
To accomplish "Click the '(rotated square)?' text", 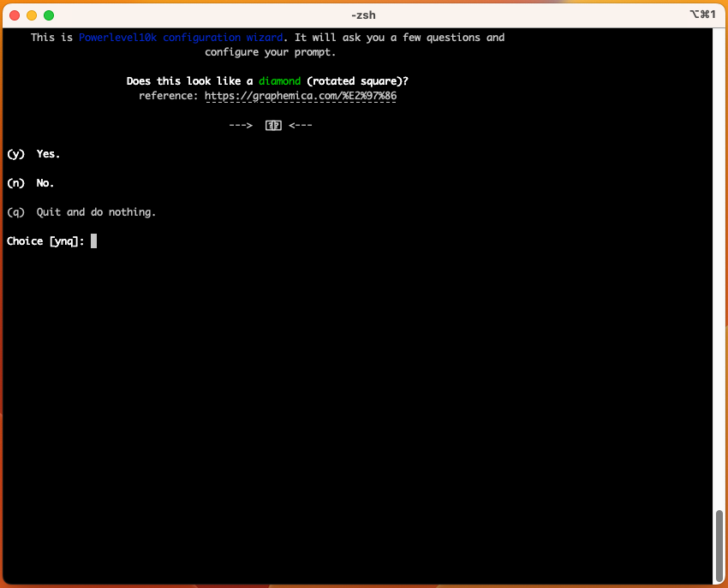I will [357, 81].
